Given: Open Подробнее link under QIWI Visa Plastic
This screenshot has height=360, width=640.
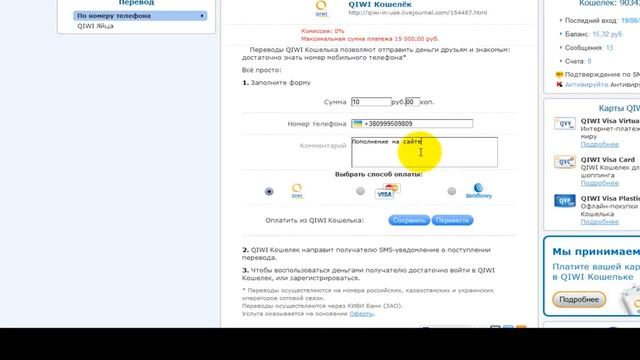Looking at the screenshot, I should (600, 222).
